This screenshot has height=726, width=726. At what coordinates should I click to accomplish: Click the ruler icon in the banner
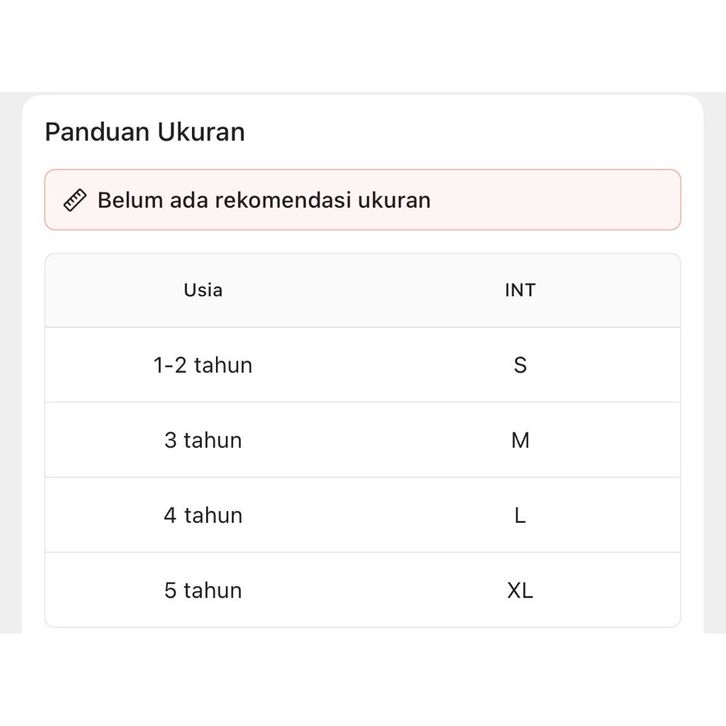click(75, 200)
